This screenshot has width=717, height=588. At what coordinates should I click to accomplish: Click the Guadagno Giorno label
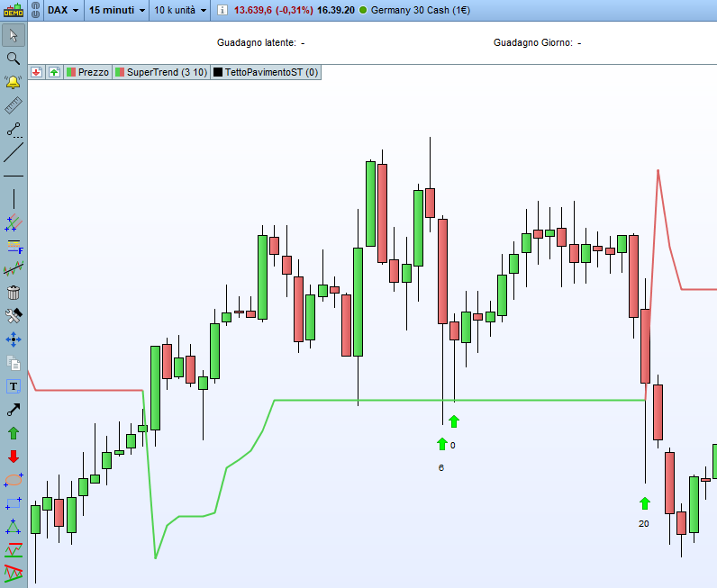533,42
